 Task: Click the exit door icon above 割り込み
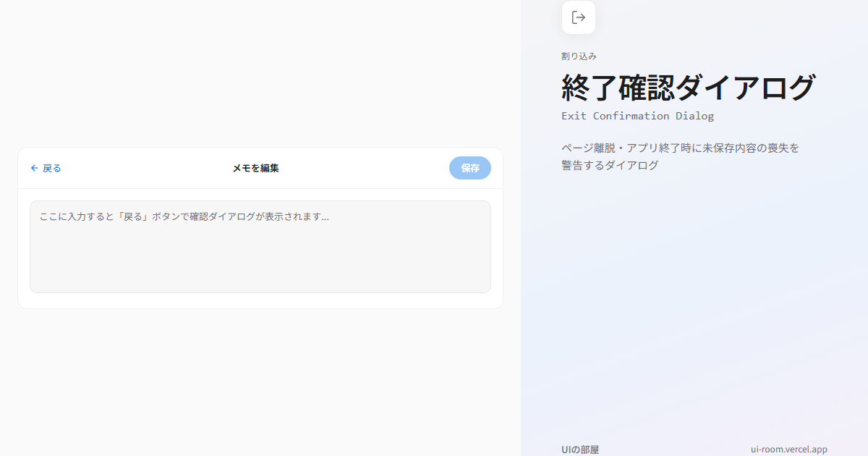click(x=579, y=17)
